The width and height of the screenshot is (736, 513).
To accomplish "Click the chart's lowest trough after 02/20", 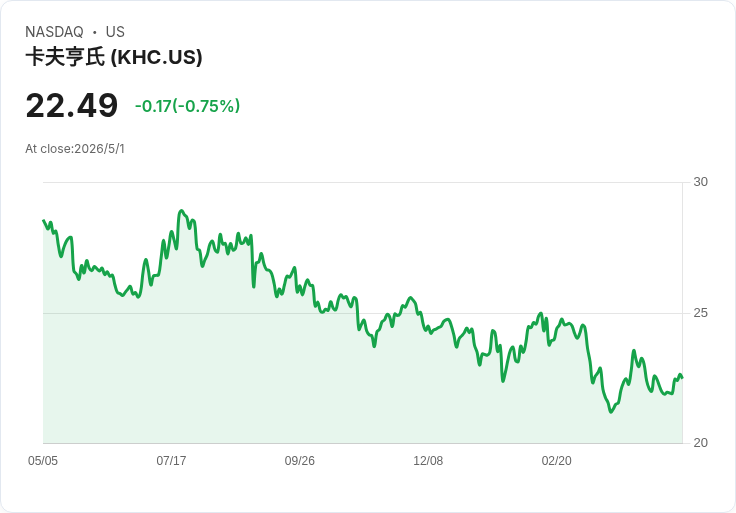I will coord(611,412).
